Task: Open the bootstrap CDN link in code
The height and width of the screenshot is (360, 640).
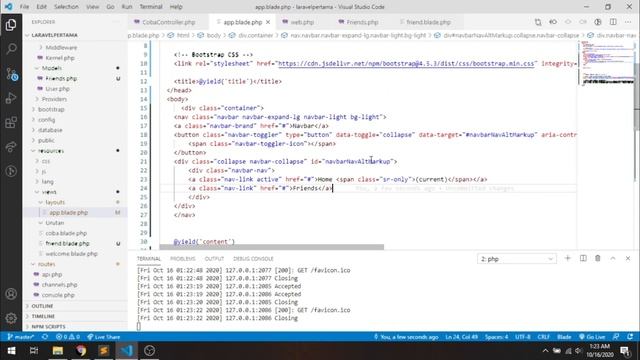Action: (406, 64)
